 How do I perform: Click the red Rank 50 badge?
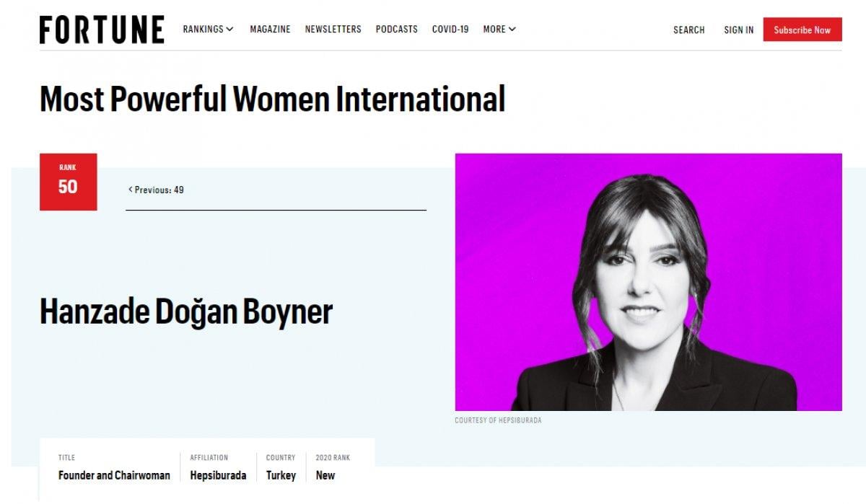coord(68,182)
